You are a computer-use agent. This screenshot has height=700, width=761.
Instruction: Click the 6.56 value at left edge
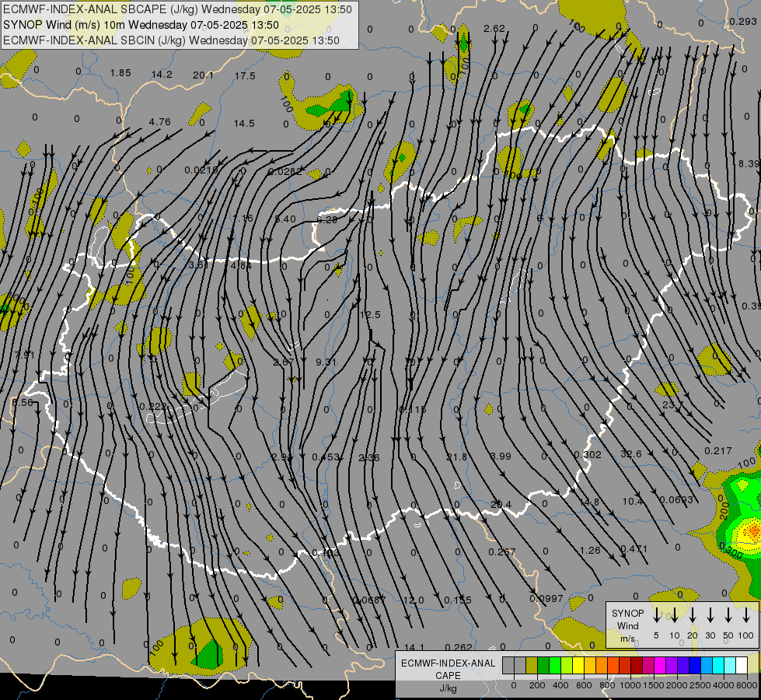click(x=23, y=402)
